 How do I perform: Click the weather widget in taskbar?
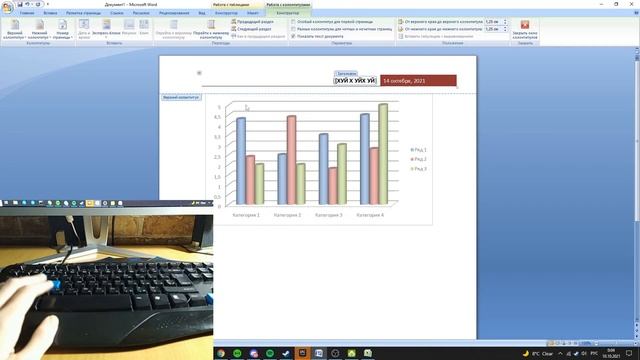pyautogui.click(x=538, y=353)
